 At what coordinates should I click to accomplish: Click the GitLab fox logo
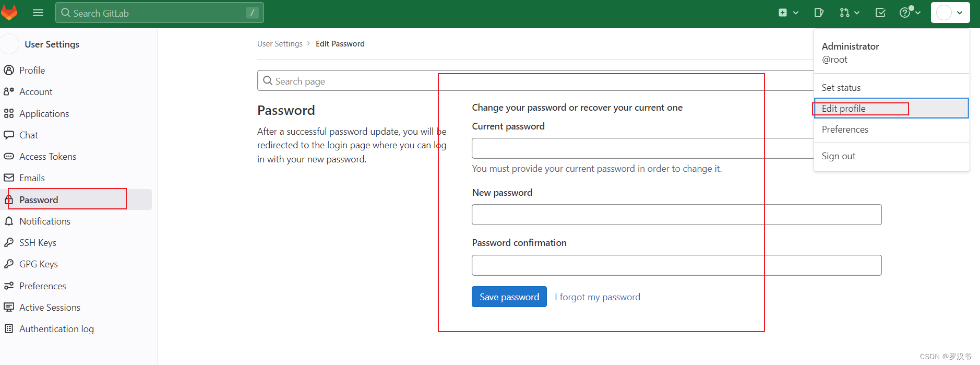(x=9, y=12)
